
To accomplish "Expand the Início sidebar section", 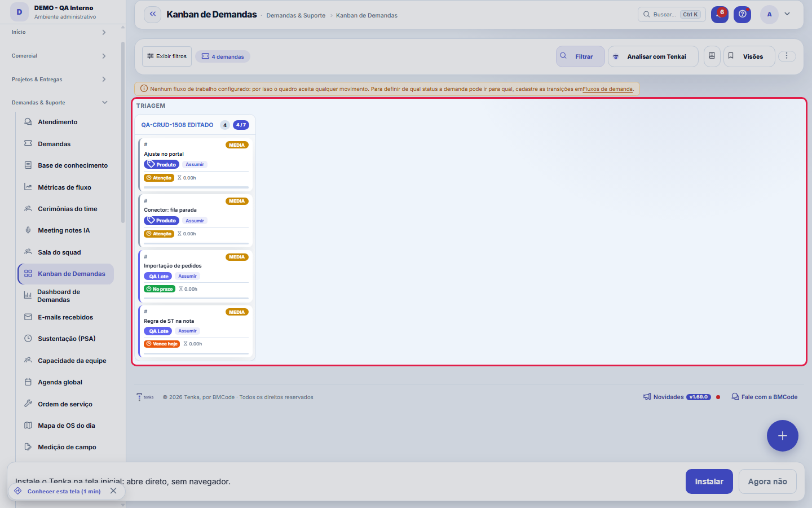I will point(59,32).
